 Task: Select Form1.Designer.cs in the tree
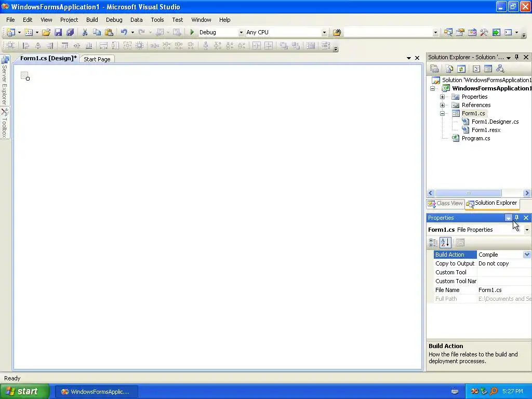495,122
